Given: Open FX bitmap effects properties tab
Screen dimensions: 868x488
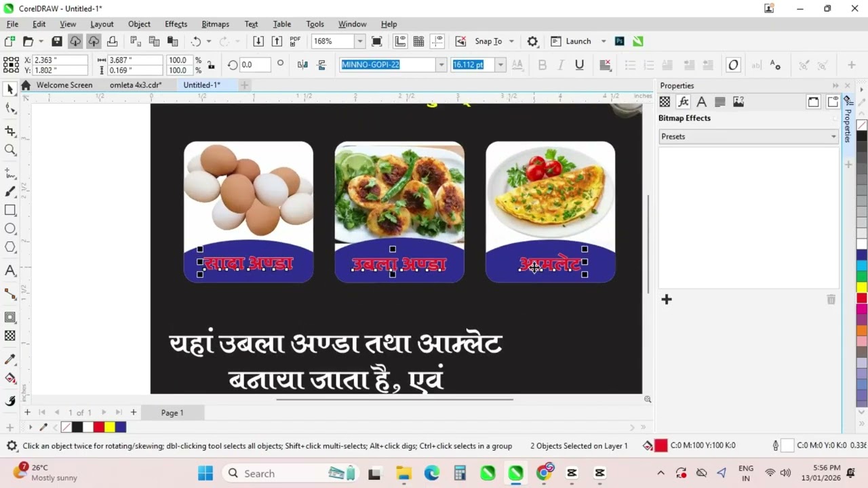Looking at the screenshot, I should click(x=683, y=102).
